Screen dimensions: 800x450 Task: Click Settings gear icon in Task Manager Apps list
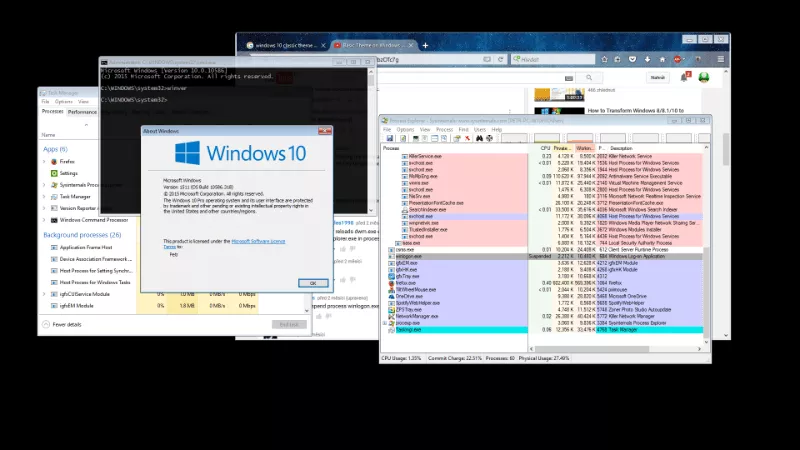(x=54, y=173)
